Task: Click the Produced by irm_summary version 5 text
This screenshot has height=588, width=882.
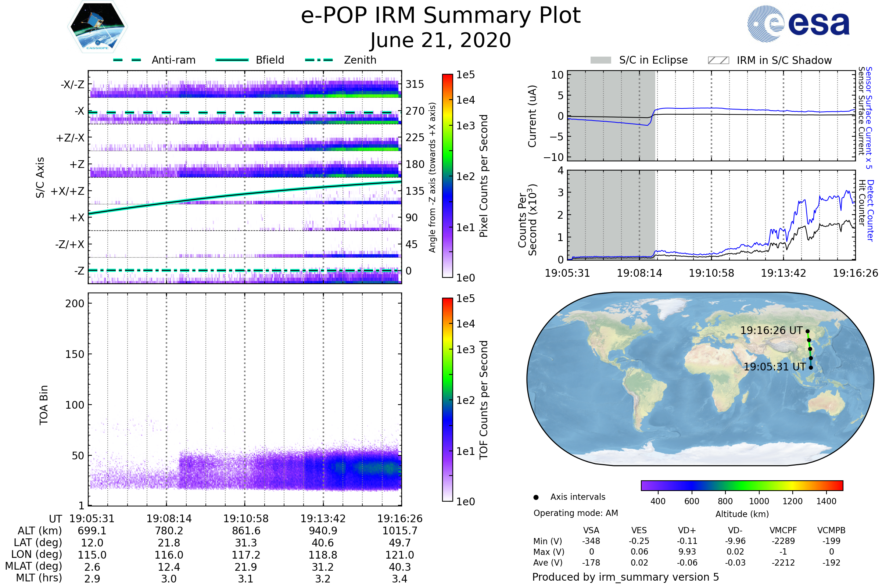Action: (625, 577)
